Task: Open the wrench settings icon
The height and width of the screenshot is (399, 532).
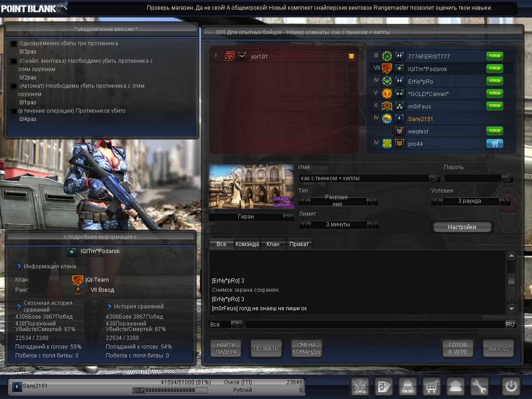Action: click(480, 386)
